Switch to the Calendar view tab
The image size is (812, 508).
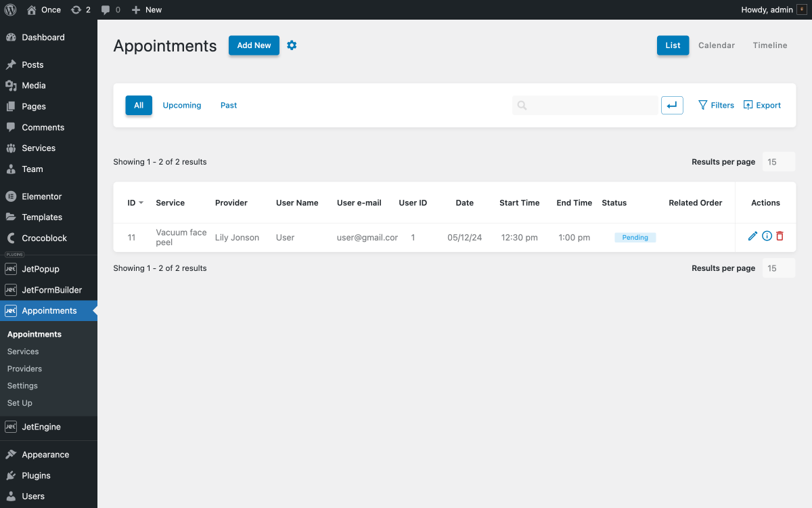point(717,45)
